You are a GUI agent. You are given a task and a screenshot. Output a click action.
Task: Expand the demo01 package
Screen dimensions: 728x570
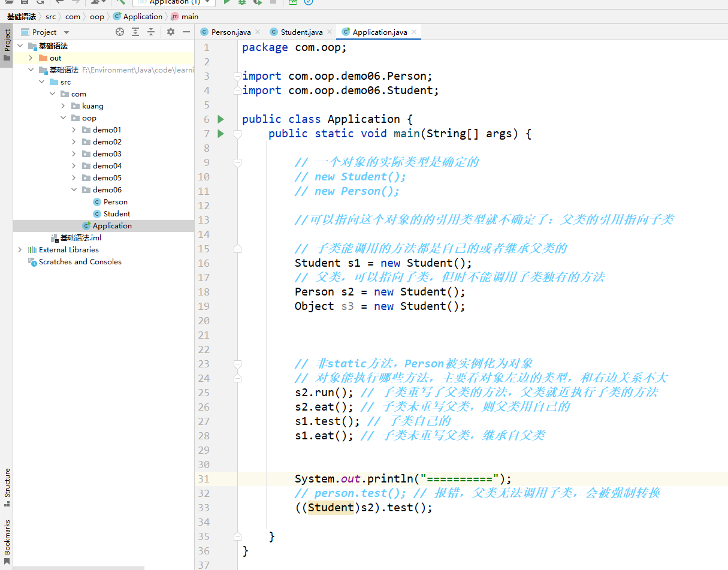pos(74,130)
